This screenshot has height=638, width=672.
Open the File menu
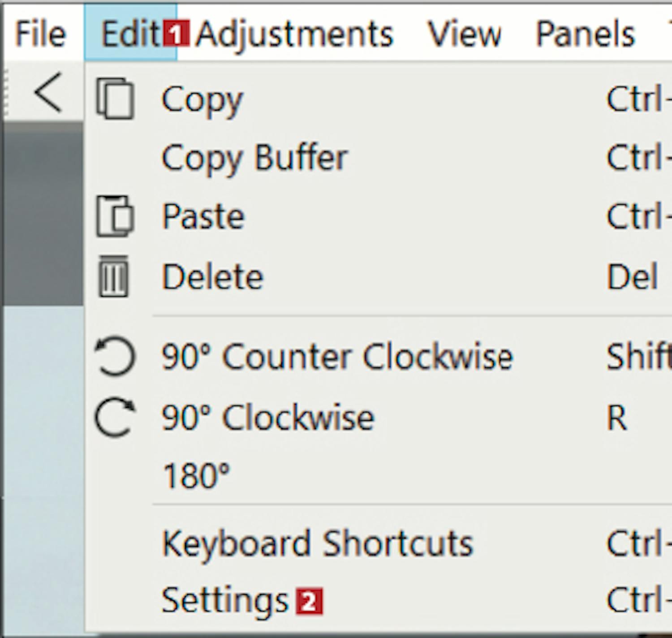[x=40, y=34]
